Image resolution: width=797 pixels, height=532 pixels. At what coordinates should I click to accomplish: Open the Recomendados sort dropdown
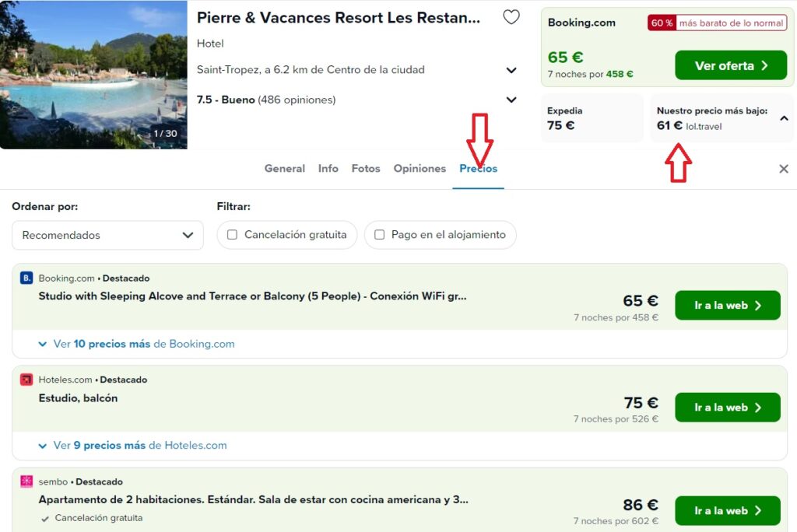[107, 235]
